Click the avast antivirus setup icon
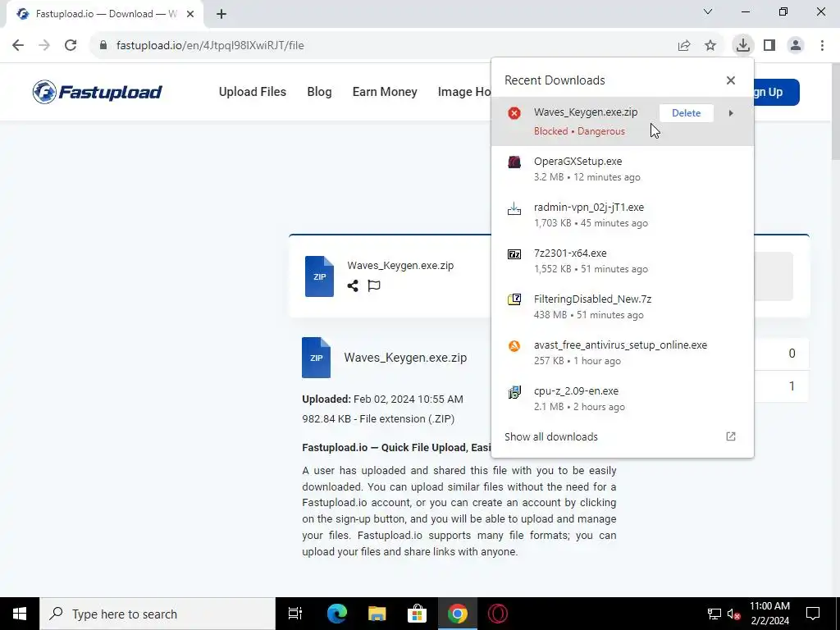The width and height of the screenshot is (840, 630). coord(514,345)
